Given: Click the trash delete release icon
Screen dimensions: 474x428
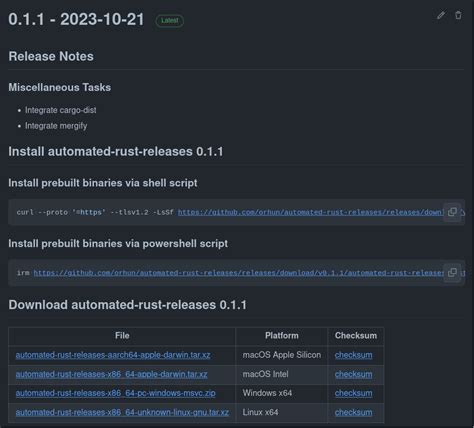Looking at the screenshot, I should coord(458,15).
